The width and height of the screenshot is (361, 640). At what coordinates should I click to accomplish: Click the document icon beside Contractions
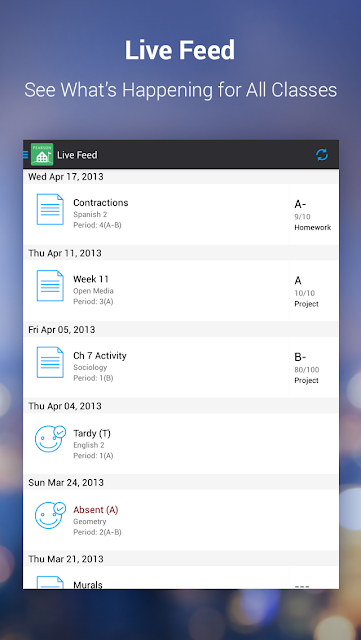(50, 209)
